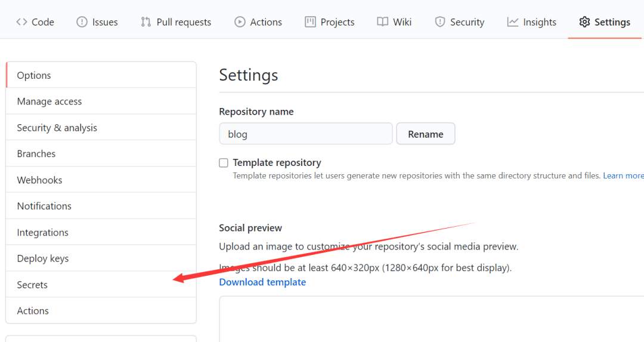644x342 pixels.
Task: Click the Download template link
Action: [262, 282]
